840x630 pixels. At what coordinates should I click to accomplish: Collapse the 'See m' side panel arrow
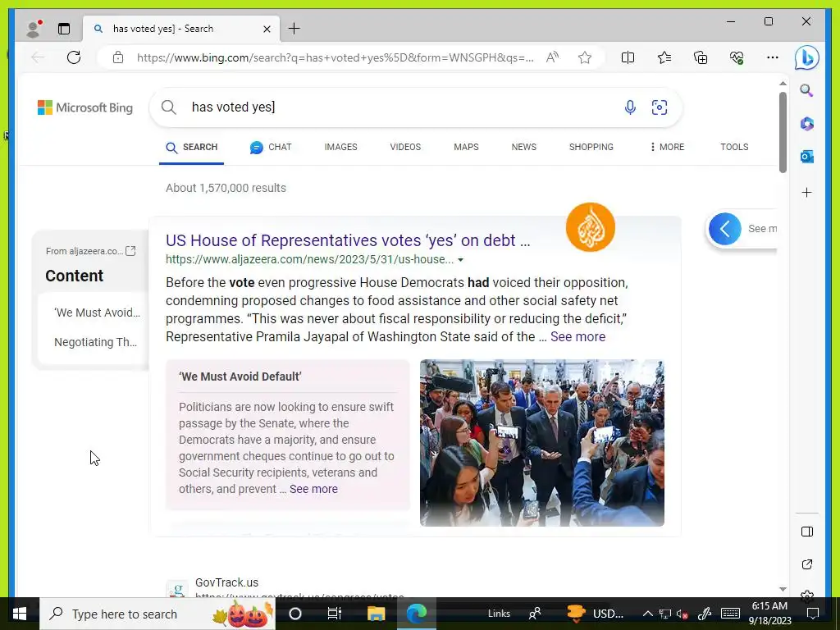(725, 230)
